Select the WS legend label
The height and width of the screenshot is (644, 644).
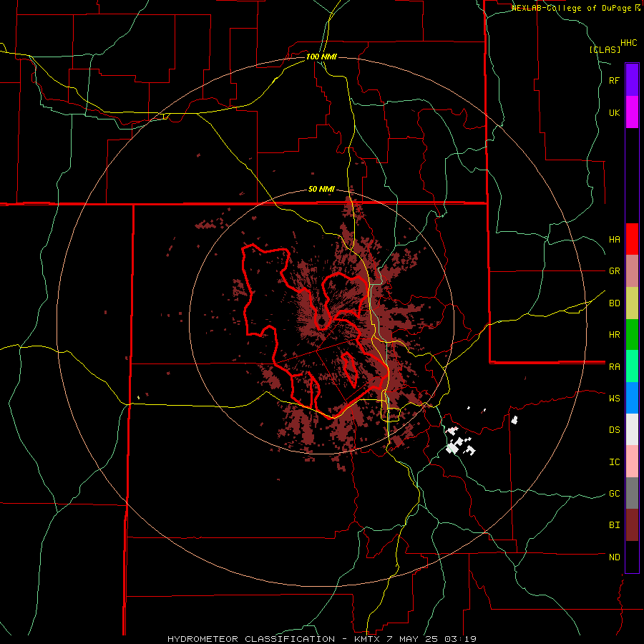614,398
